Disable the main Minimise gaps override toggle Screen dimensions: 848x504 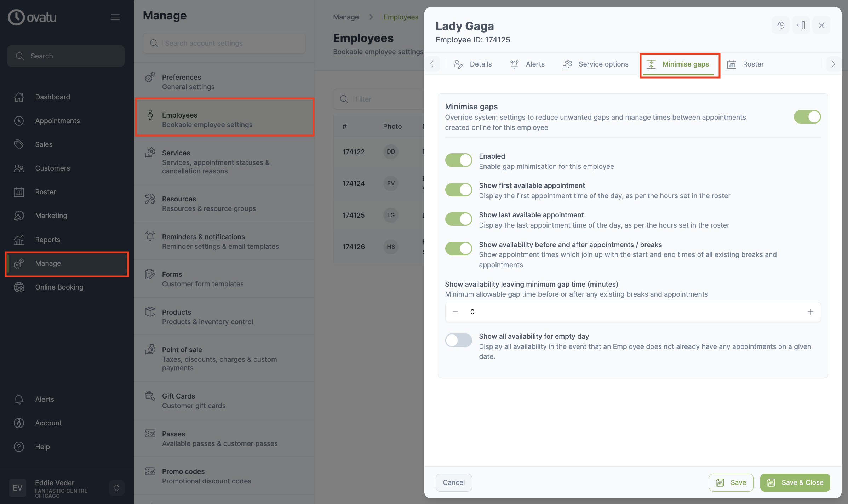tap(807, 117)
